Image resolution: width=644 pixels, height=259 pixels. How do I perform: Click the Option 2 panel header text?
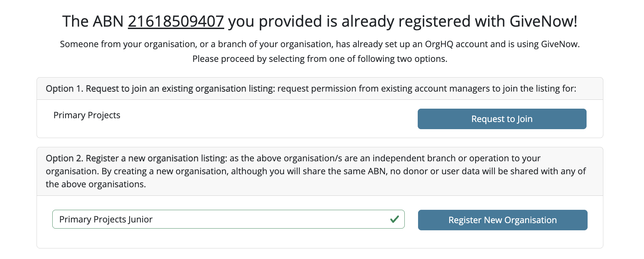tap(316, 171)
